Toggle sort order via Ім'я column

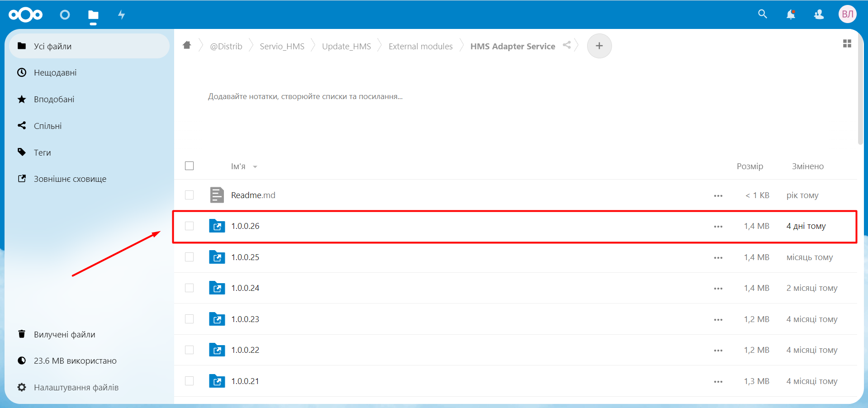tap(238, 166)
